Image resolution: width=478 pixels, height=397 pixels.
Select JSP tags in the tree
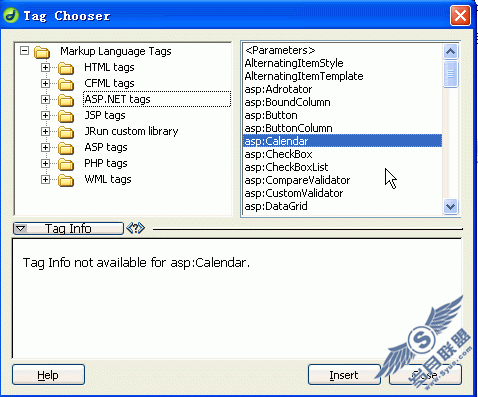105,115
